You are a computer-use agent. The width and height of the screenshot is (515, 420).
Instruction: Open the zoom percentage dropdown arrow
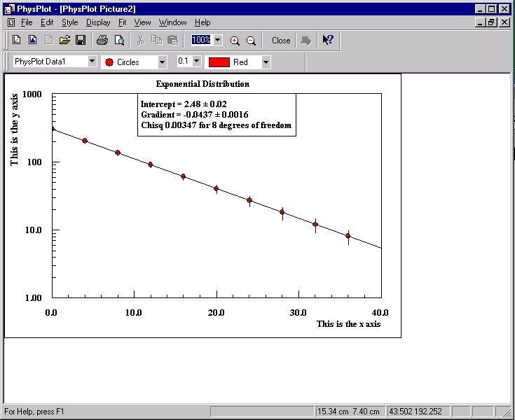click(218, 41)
